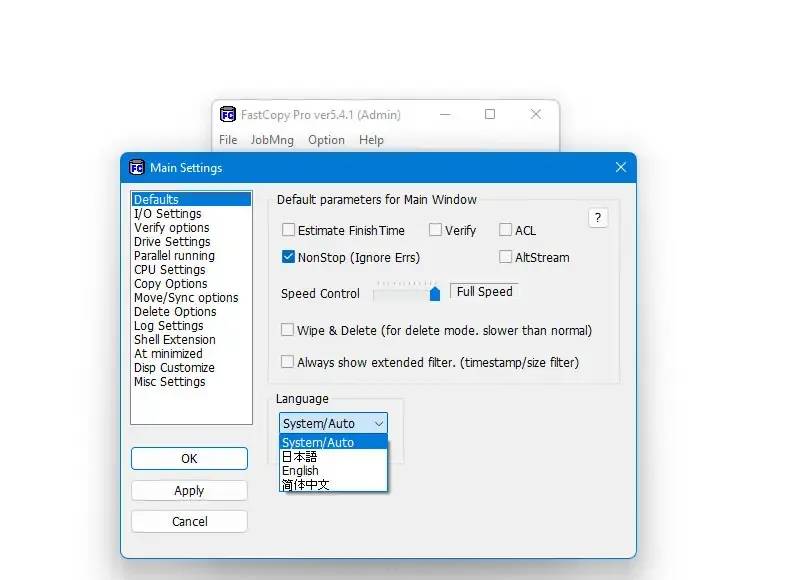The width and height of the screenshot is (791, 580).
Task: Pick English from language dropdown
Action: tap(333, 471)
